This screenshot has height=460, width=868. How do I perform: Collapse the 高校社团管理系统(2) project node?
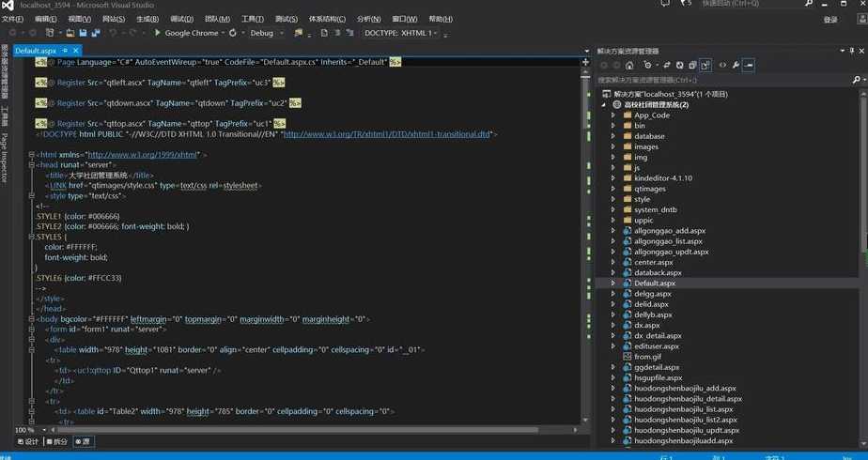(x=604, y=104)
